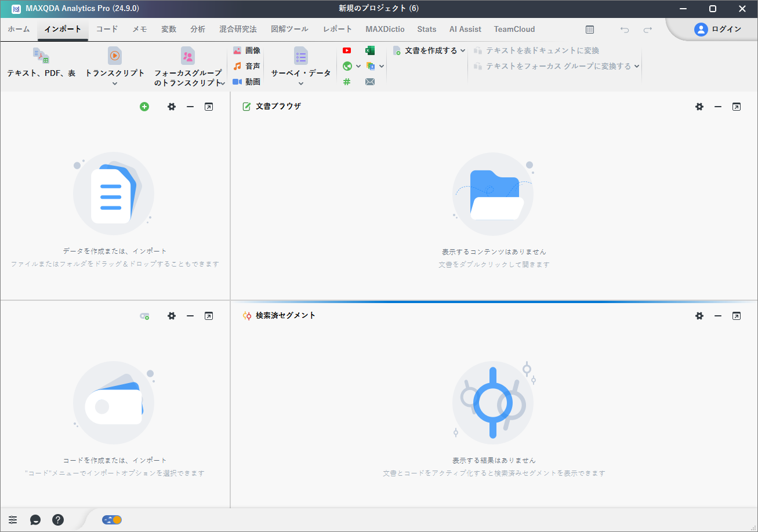Minimize the 文書ブラウザ panel
The image size is (758, 532).
pyautogui.click(x=718, y=107)
